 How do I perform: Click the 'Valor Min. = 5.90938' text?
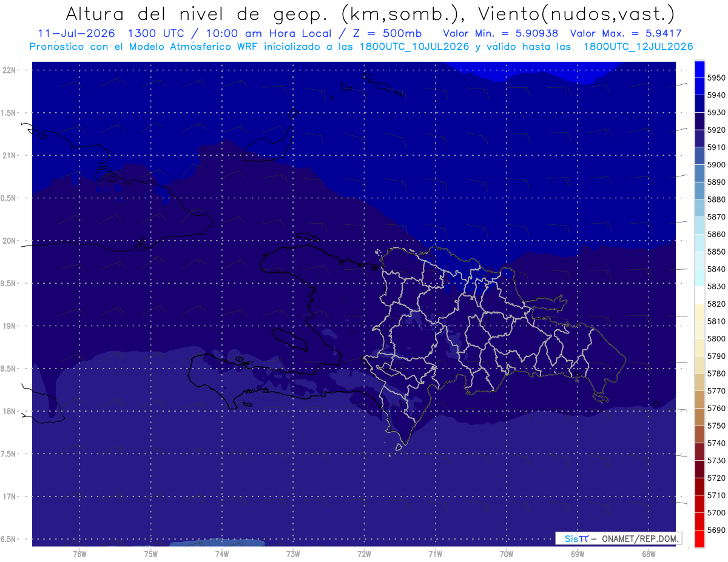[500, 33]
